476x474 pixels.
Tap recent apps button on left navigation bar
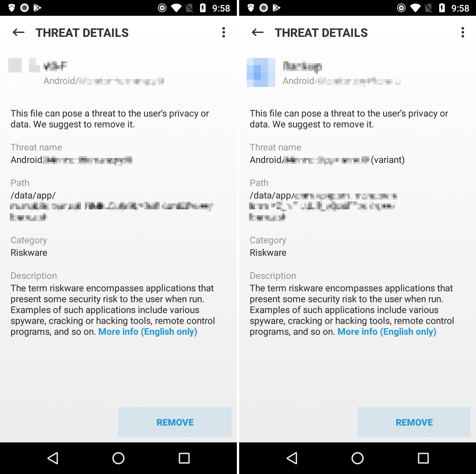coord(184,458)
